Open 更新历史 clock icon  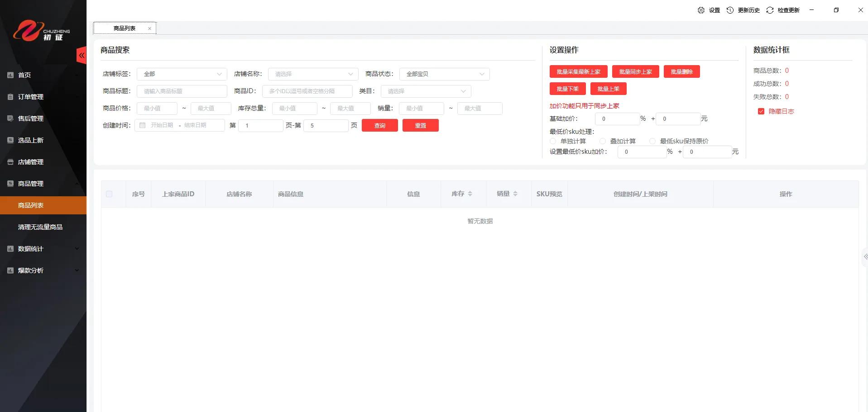tap(730, 10)
